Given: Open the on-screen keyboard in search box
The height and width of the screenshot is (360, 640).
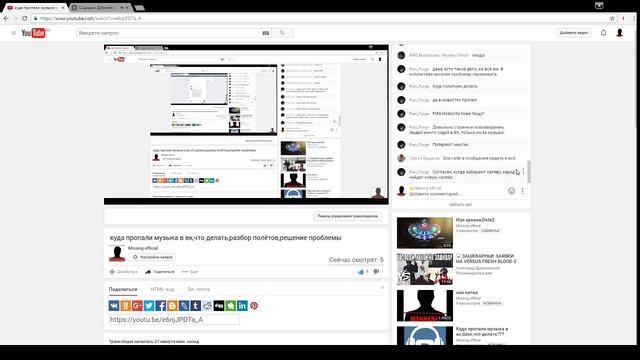Looking at the screenshot, I should click(266, 33).
